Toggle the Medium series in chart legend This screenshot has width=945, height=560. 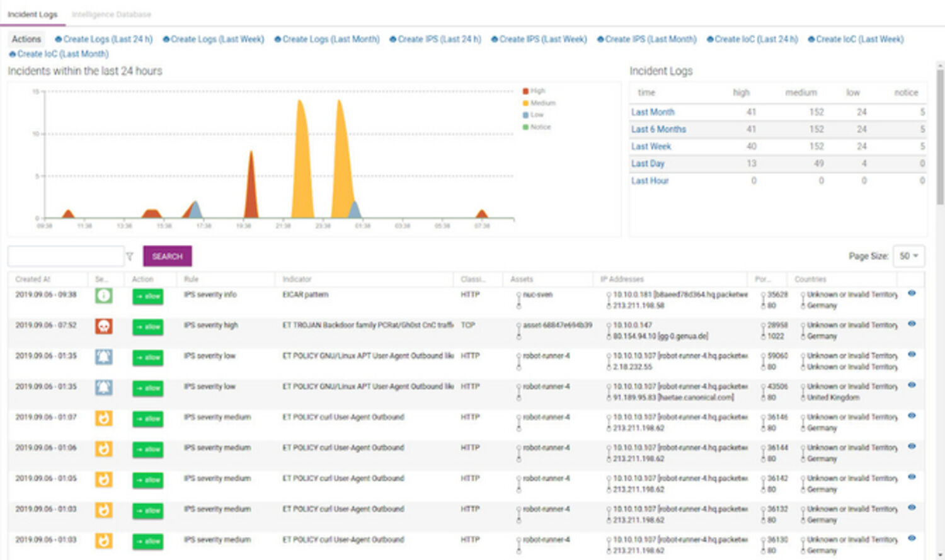tap(539, 103)
